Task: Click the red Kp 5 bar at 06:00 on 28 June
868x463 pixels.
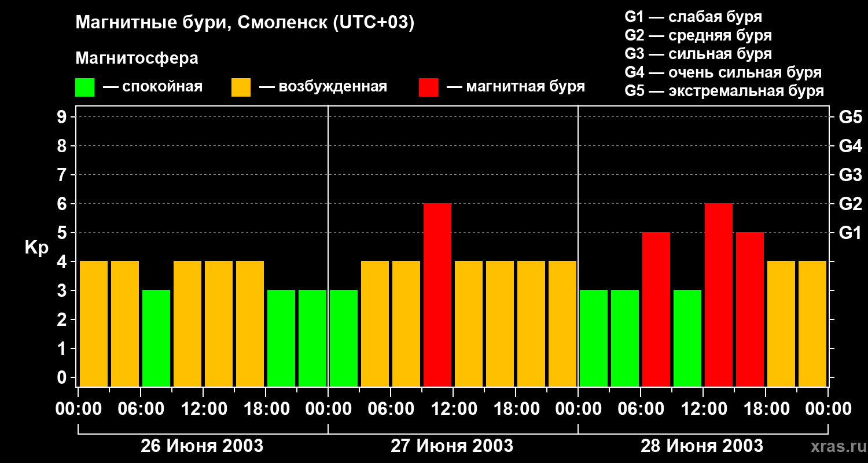Action: click(x=656, y=309)
